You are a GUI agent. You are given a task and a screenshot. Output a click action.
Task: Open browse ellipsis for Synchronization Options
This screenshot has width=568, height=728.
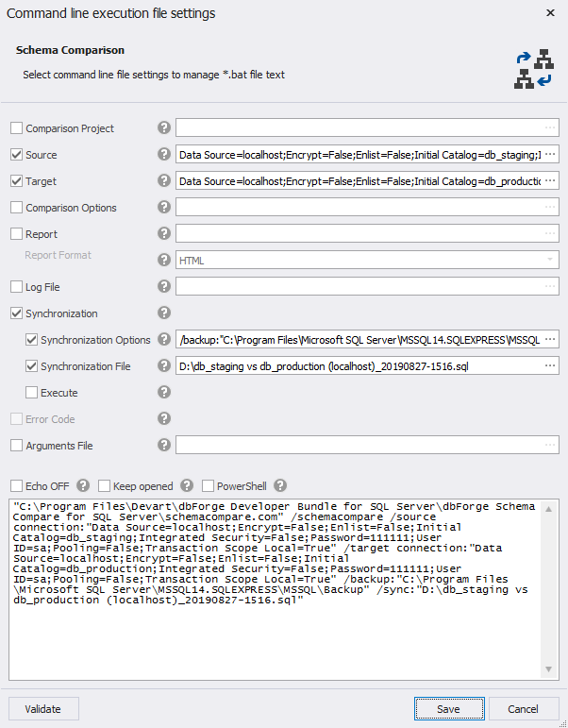point(550,340)
